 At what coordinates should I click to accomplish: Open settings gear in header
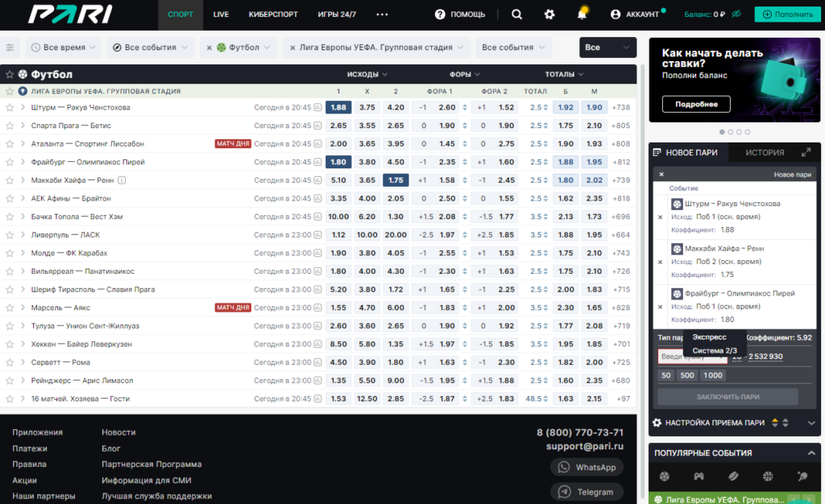tap(549, 14)
